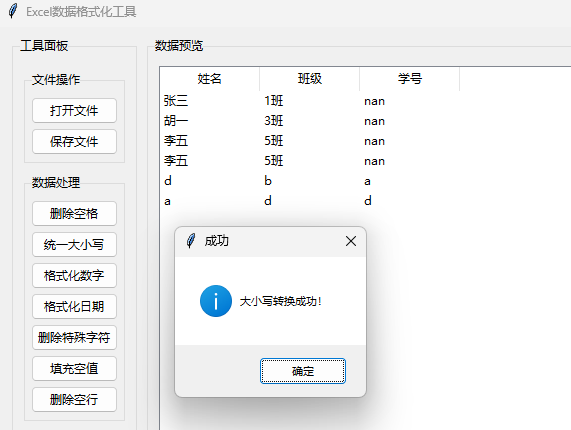Click the 保存文件 button
Screen dimensions: 571x430
pyautogui.click(x=74, y=141)
